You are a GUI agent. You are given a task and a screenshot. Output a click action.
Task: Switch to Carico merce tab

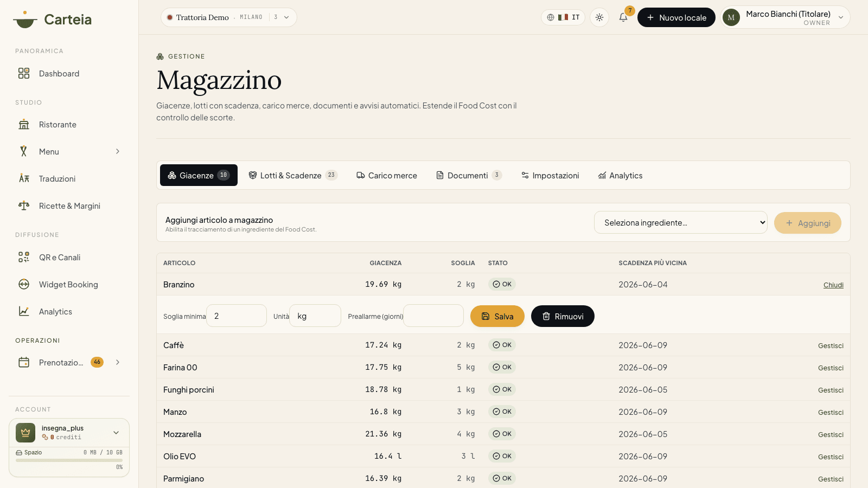387,175
